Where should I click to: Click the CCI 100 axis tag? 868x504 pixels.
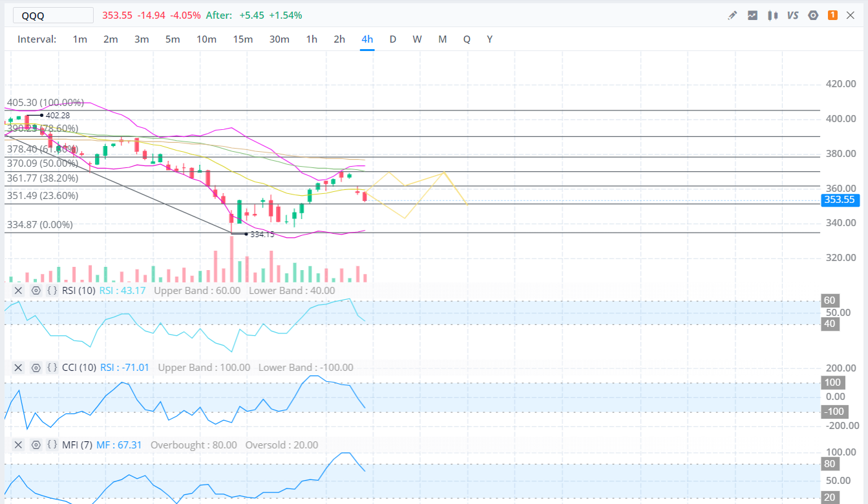click(832, 383)
